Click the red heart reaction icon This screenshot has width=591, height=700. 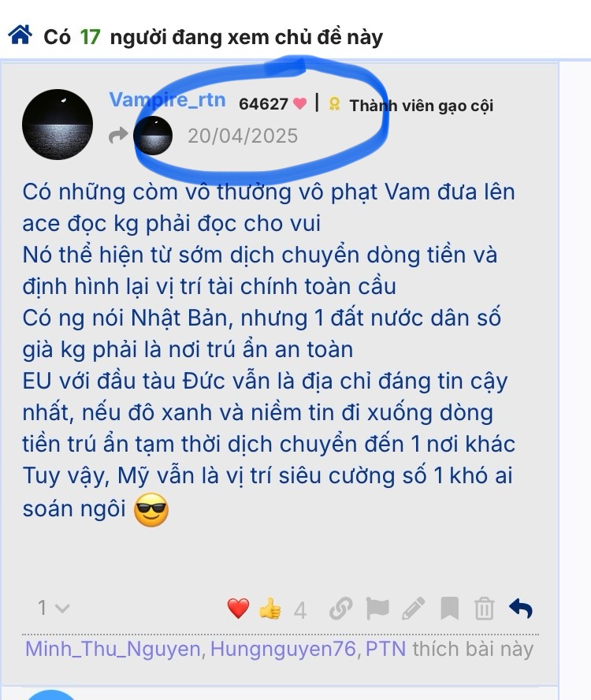238,608
